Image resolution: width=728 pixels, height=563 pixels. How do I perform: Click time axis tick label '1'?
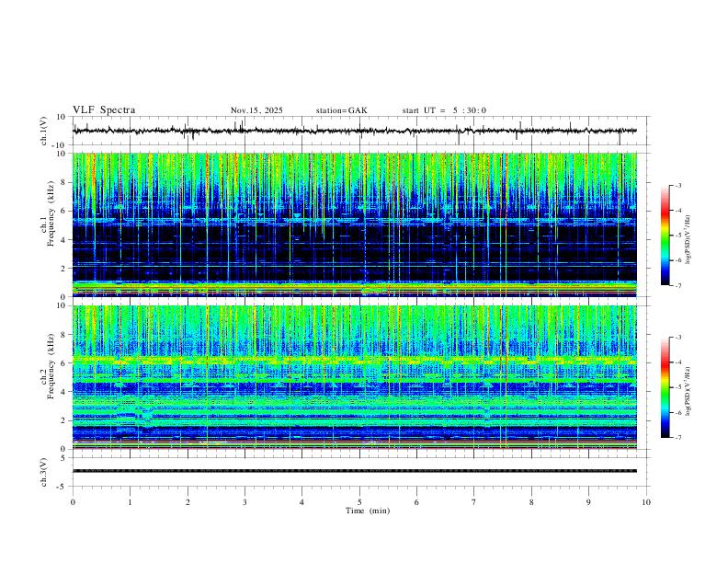[x=130, y=502]
